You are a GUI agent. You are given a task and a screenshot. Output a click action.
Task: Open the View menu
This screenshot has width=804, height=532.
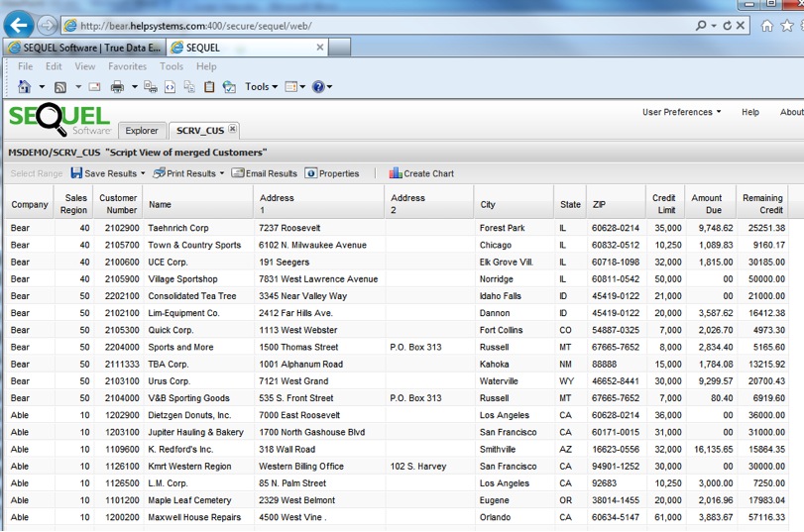tap(84, 66)
